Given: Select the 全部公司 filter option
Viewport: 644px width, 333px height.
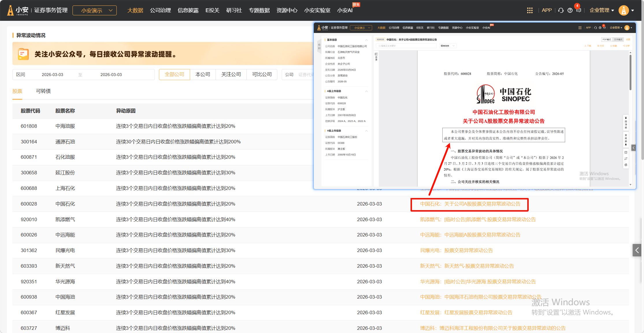Looking at the screenshot, I should tap(174, 75).
